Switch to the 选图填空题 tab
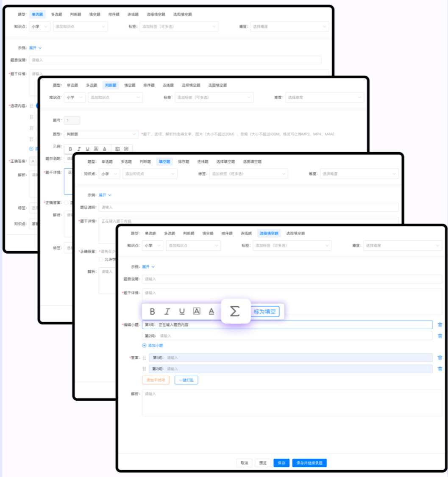Image resolution: width=448 pixels, height=477 pixels. (x=295, y=233)
